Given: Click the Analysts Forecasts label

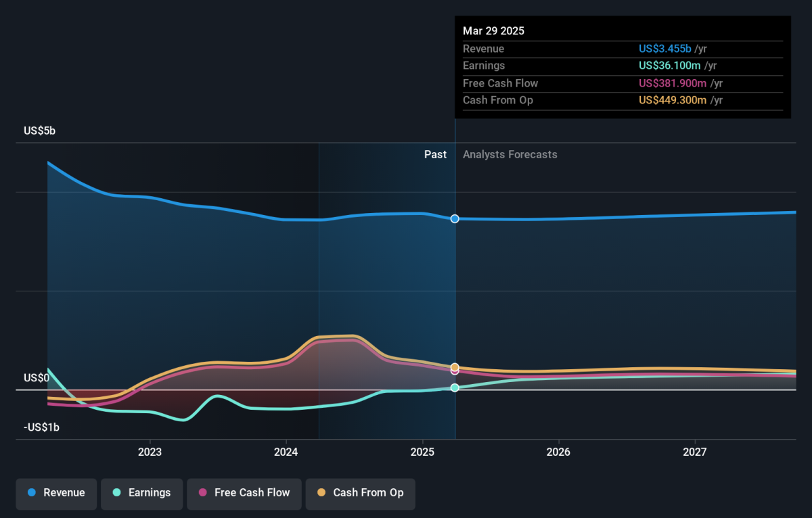Looking at the screenshot, I should pos(510,154).
